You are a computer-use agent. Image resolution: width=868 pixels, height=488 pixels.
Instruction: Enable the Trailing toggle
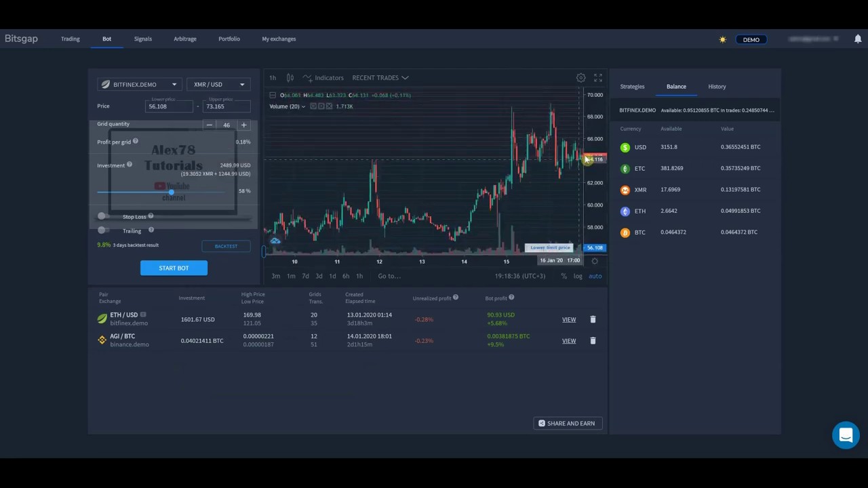102,230
